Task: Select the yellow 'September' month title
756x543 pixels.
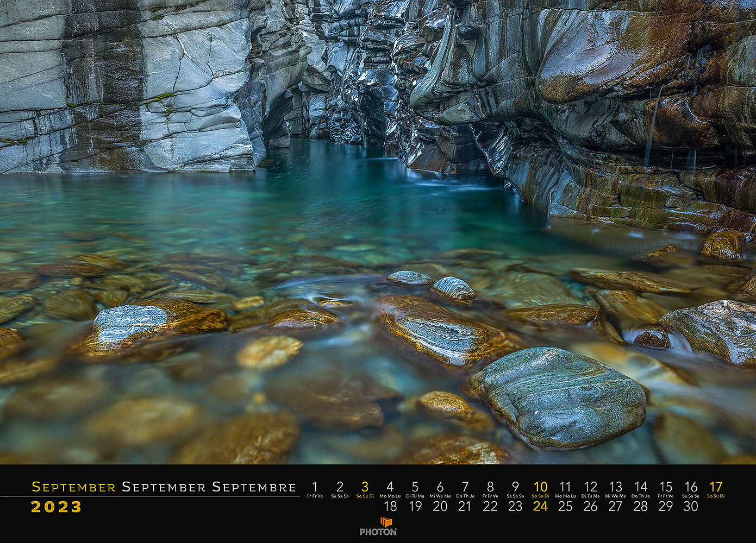Action: (73, 487)
